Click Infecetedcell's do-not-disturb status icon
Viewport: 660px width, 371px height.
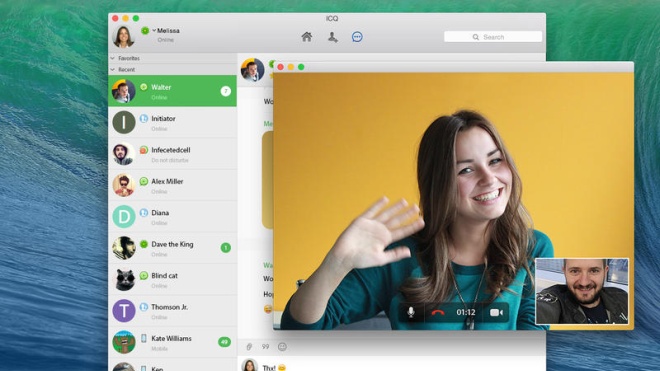(x=144, y=149)
